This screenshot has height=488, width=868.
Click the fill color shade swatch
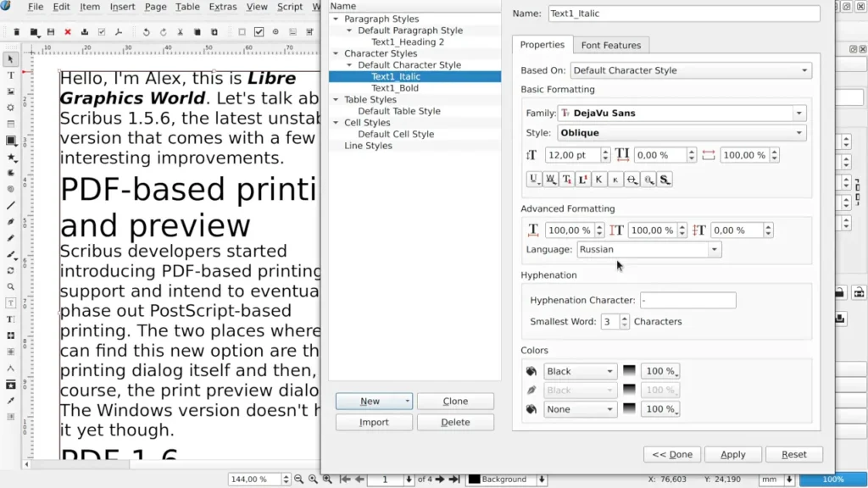click(x=629, y=371)
